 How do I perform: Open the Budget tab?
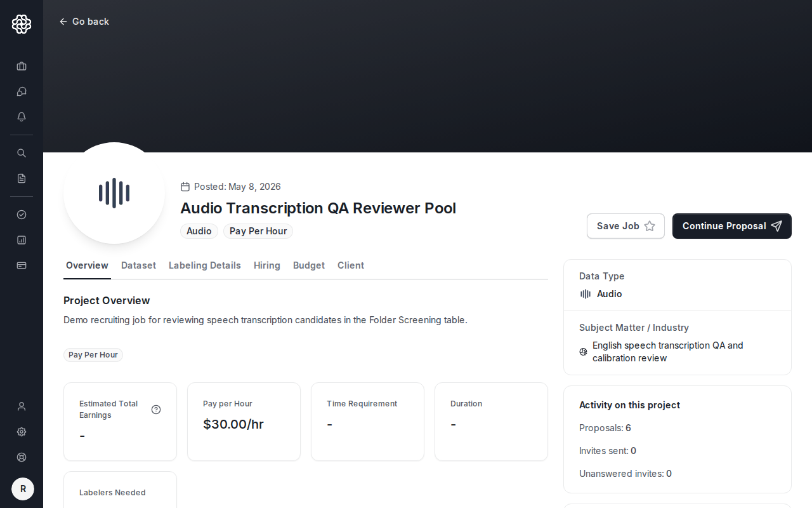pos(309,265)
